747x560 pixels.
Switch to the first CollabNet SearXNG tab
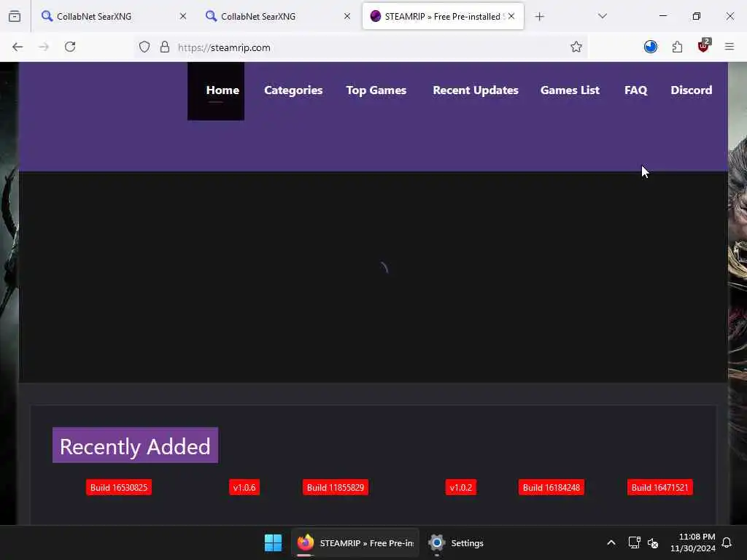(x=113, y=16)
